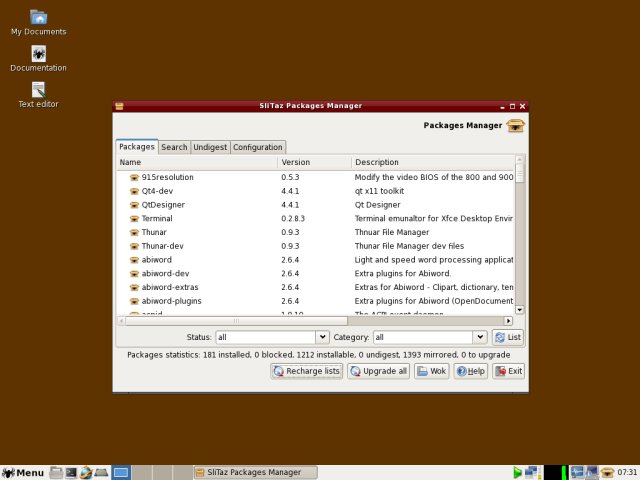640x480 pixels.
Task: Click the taskbar icon right of the browser
Action: pos(101,472)
